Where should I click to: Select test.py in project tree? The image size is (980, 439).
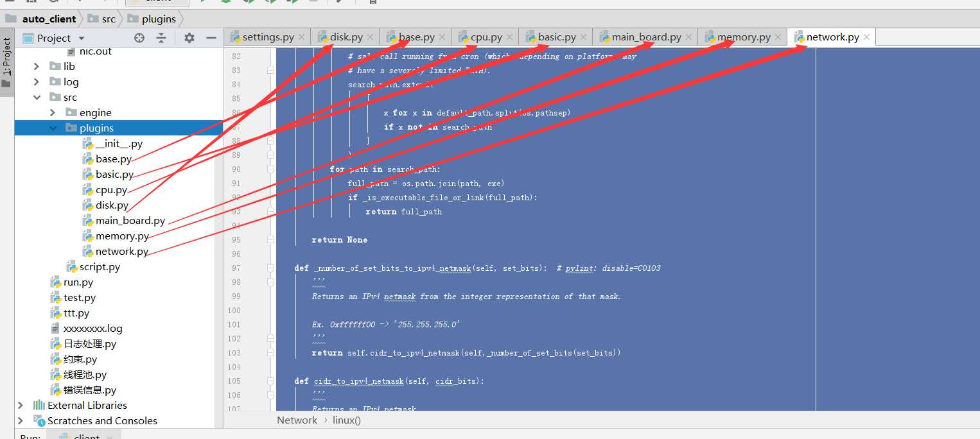click(x=80, y=297)
